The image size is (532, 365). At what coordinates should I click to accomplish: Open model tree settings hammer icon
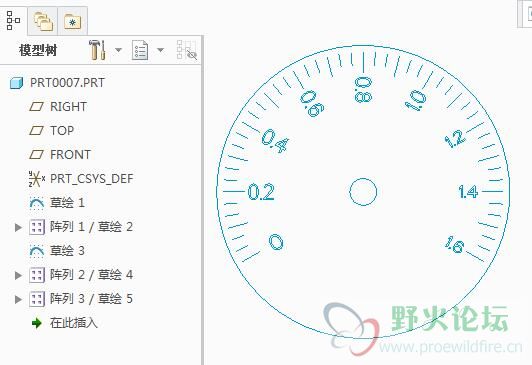(97, 50)
